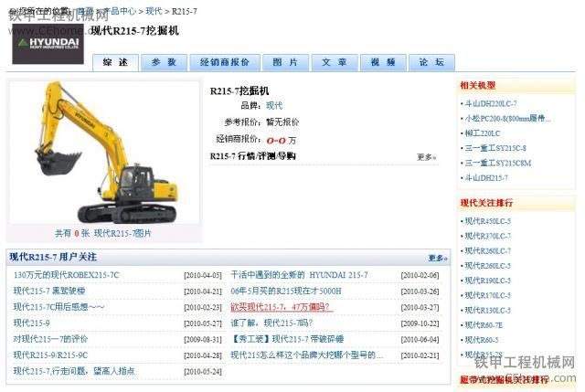The image size is (585, 392).
Task: Switch to the 视频 tab
Action: click(x=383, y=62)
